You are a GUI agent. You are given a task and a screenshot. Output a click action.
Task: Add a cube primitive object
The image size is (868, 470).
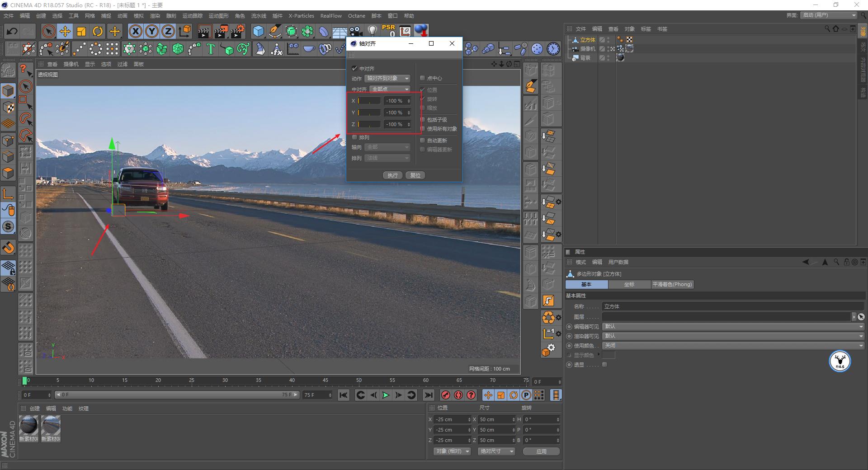point(258,31)
